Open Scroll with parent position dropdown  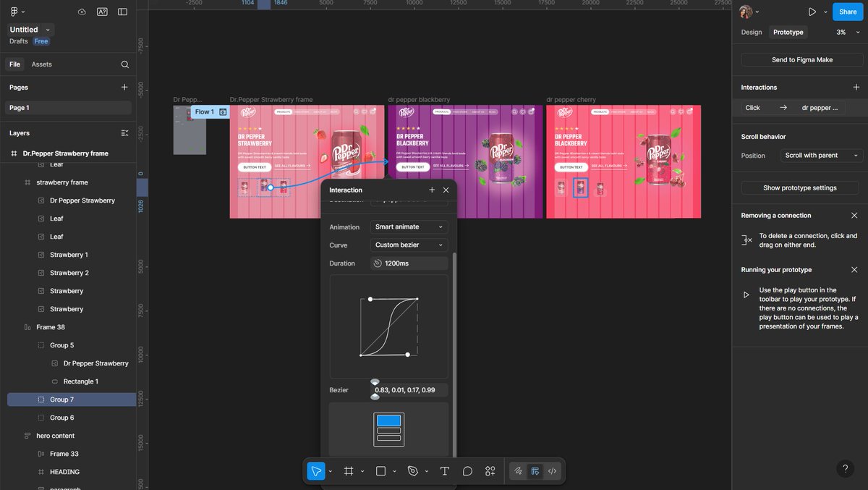pos(822,156)
